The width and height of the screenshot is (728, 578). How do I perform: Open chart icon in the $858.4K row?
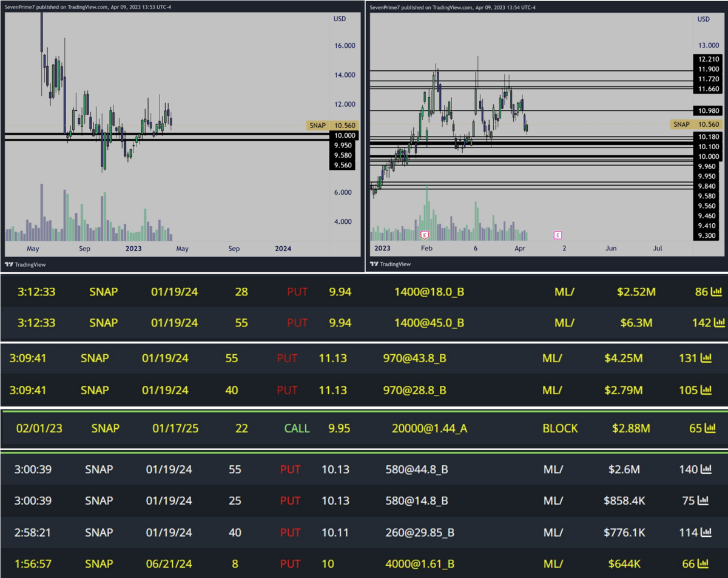pos(703,500)
